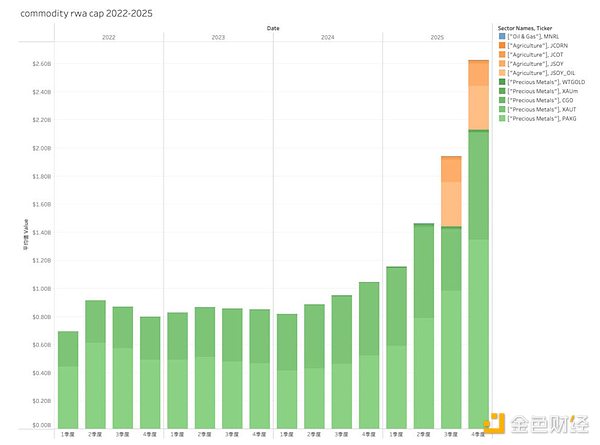This screenshot has width=600, height=445.
Task: Click the 2022 year column header
Action: pos(108,37)
